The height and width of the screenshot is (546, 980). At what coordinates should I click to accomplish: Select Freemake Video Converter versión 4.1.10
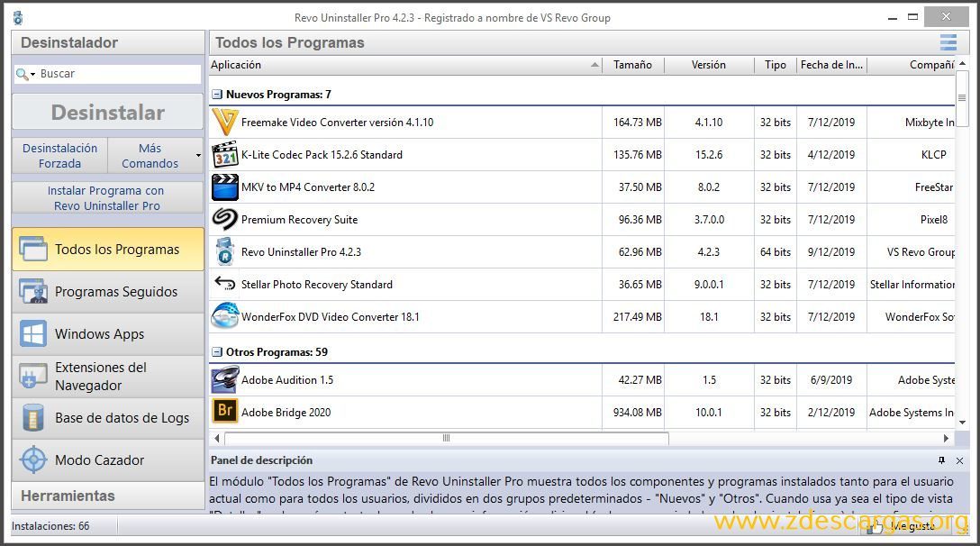[x=583, y=122]
